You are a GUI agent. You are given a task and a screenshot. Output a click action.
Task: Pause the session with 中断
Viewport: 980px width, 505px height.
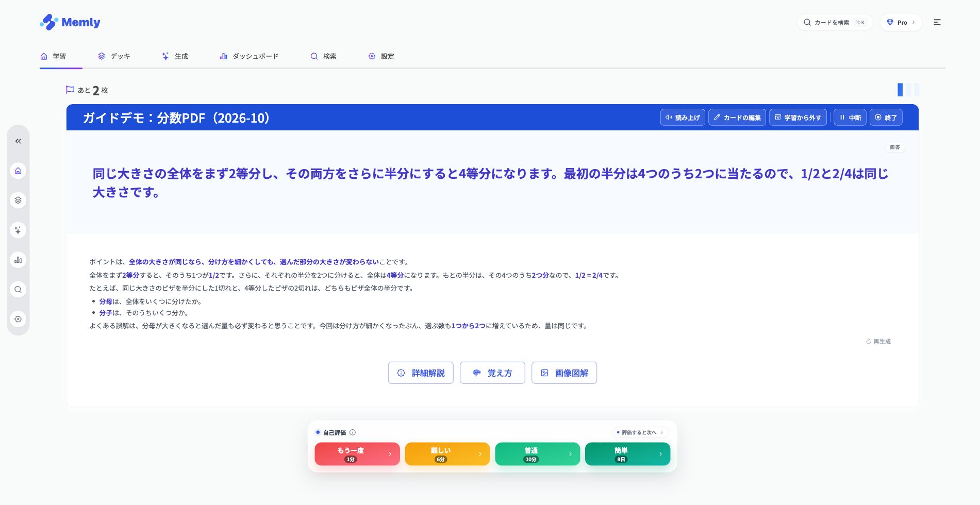pyautogui.click(x=850, y=117)
